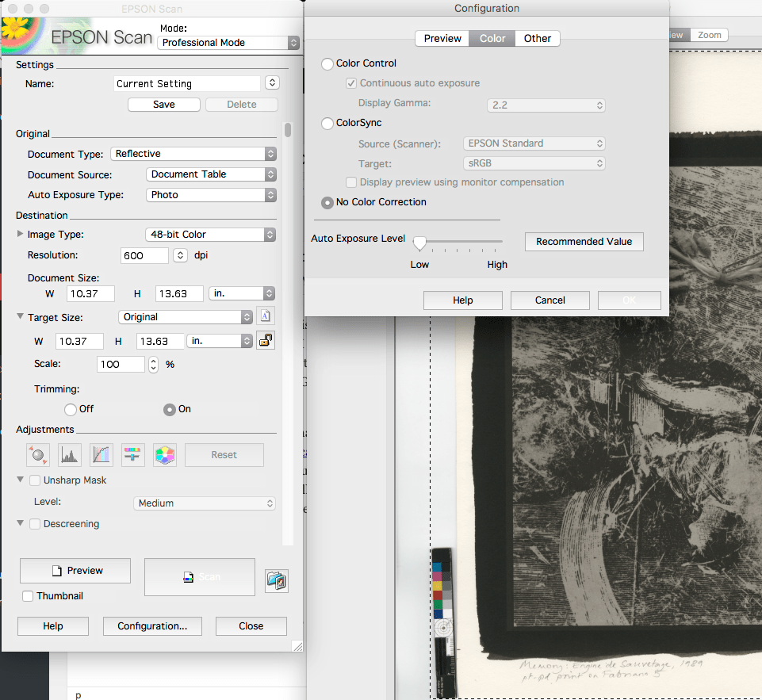Click the Resolution stepper arrows

180,255
